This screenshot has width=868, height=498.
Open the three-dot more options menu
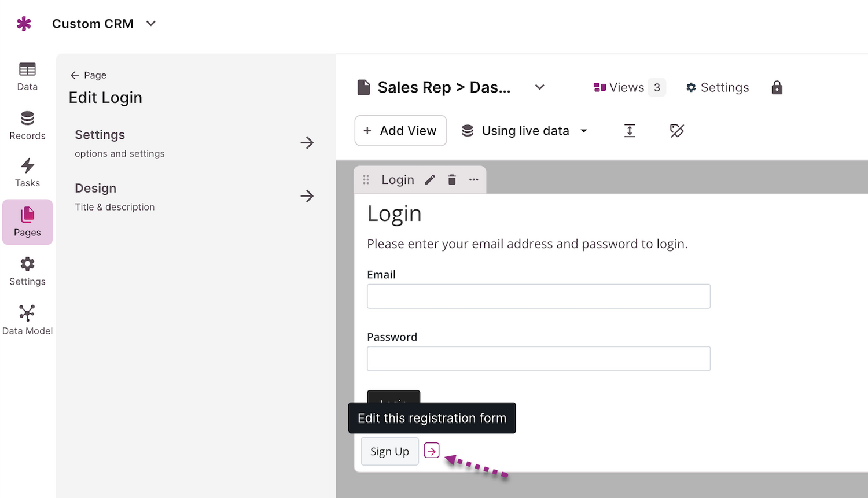point(474,180)
